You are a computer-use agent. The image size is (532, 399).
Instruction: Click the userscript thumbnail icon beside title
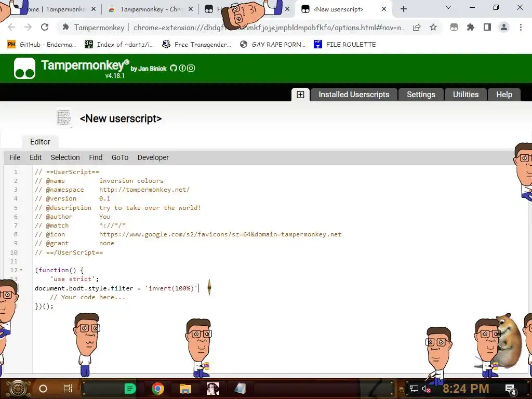64,118
